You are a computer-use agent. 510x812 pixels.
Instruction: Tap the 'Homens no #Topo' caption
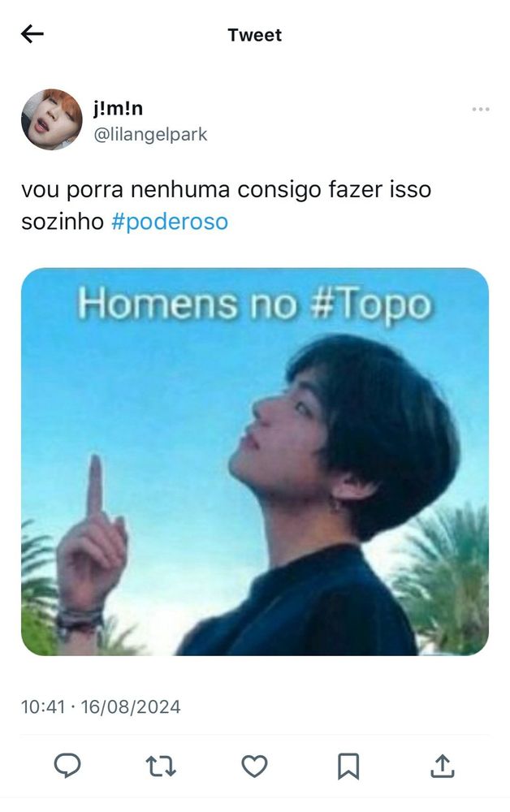tap(255, 304)
